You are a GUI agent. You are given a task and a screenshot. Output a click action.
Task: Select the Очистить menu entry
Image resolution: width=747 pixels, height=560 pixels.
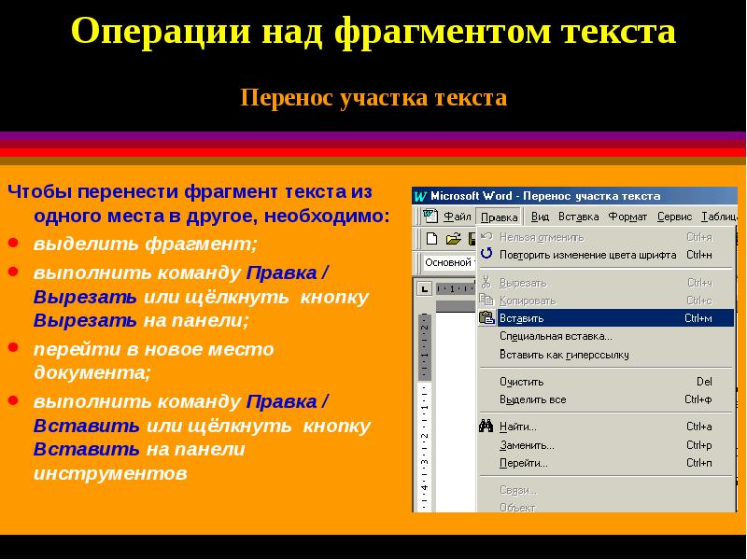point(606,382)
